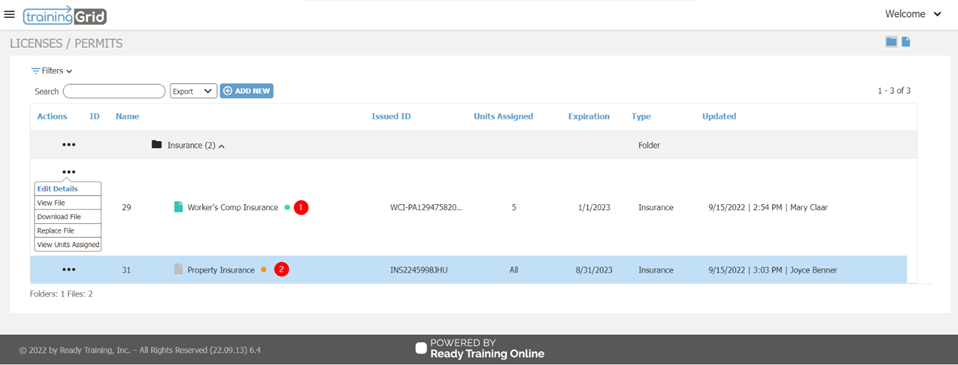Choose Download File from actions menu

68,217
